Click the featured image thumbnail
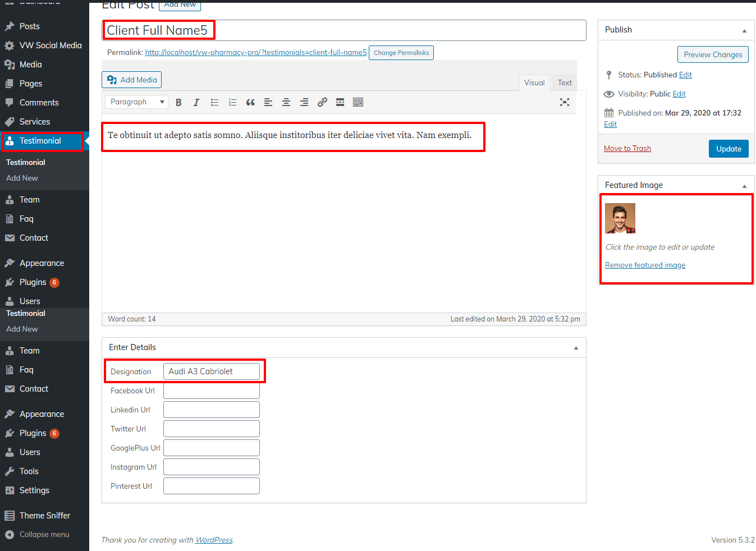 620,218
